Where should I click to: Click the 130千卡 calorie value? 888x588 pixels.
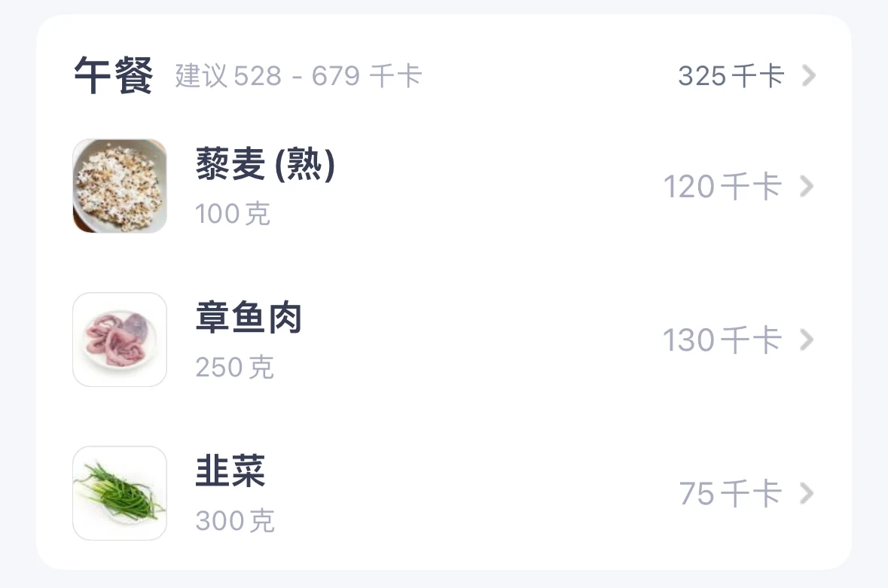722,340
